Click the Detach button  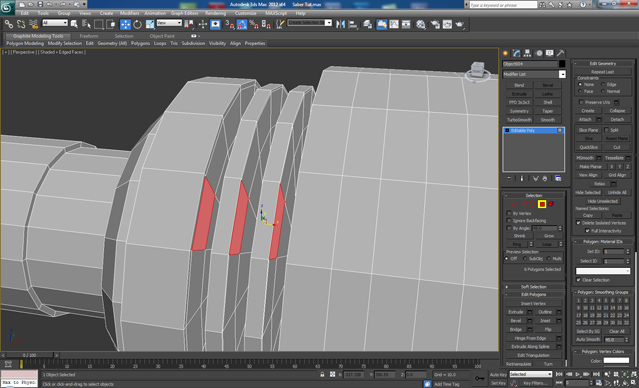coord(617,119)
